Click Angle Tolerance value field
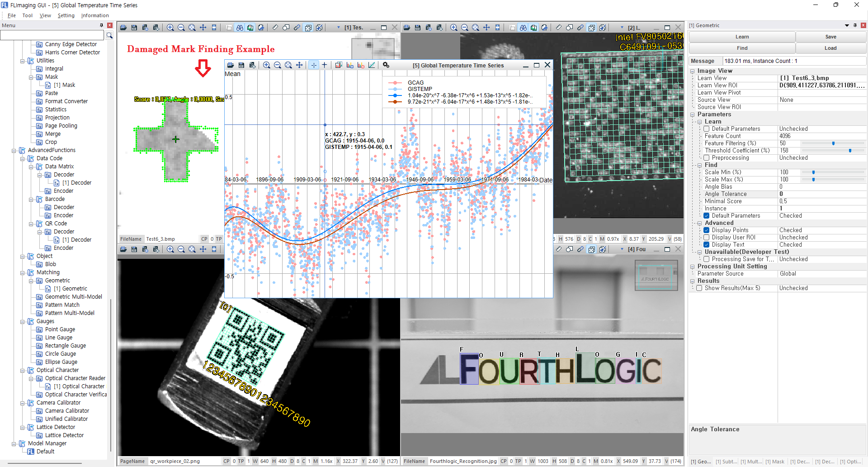868x467 pixels. pyautogui.click(x=822, y=194)
